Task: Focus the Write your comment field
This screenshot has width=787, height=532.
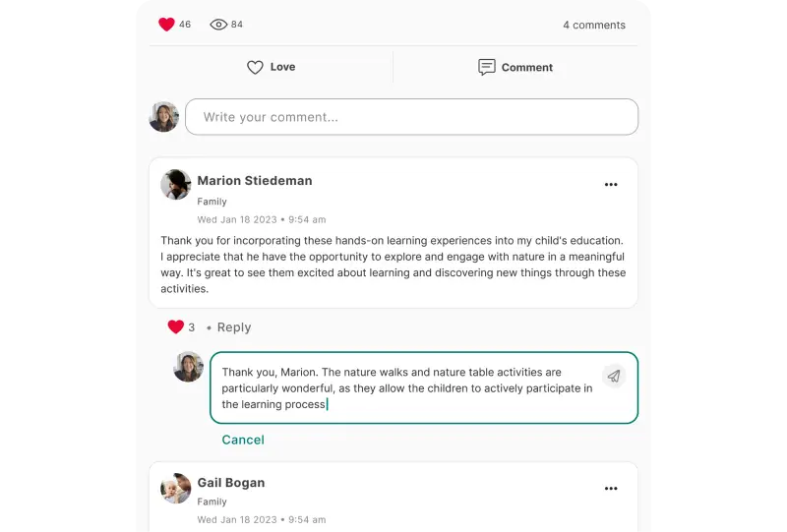Action: 411,117
